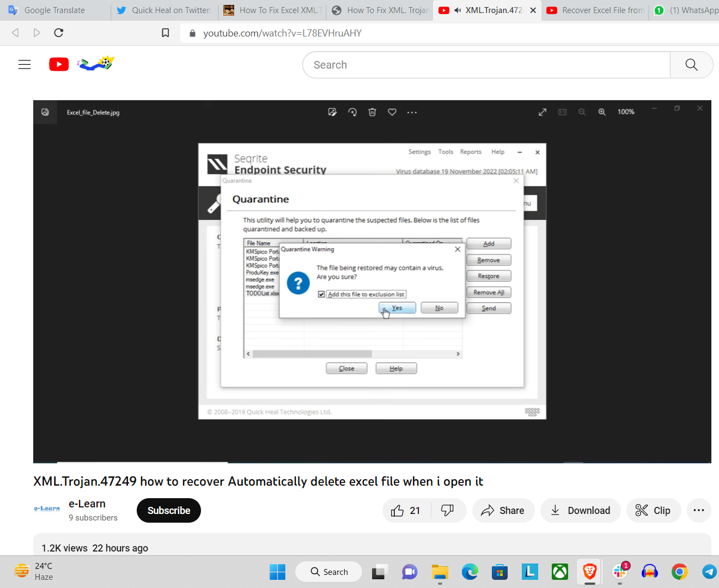Download the video
719x588 pixels.
(580, 510)
